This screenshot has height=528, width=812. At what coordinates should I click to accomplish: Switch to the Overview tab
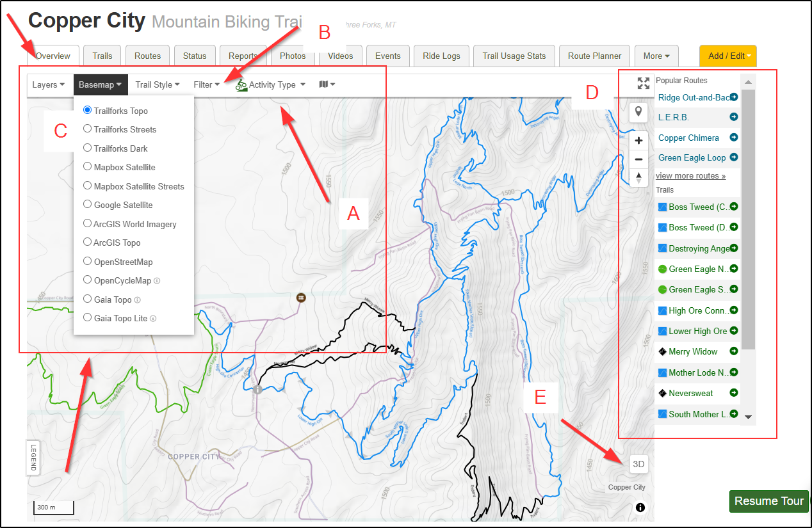(53, 56)
